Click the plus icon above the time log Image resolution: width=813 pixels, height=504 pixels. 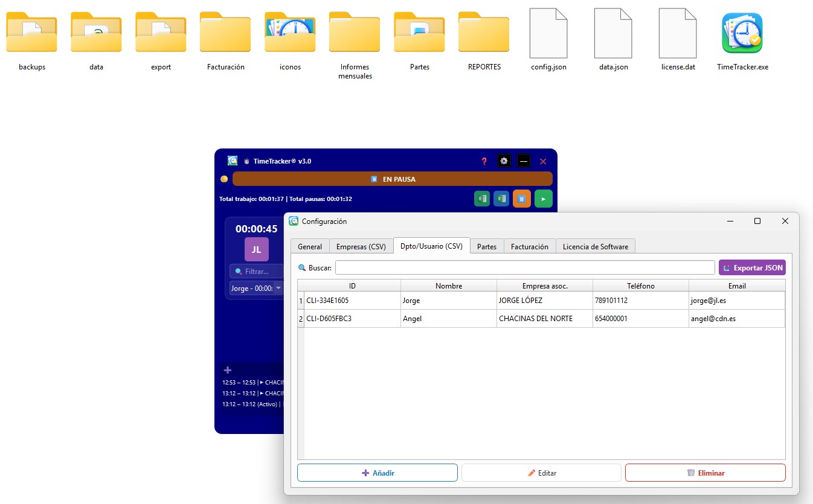click(228, 370)
